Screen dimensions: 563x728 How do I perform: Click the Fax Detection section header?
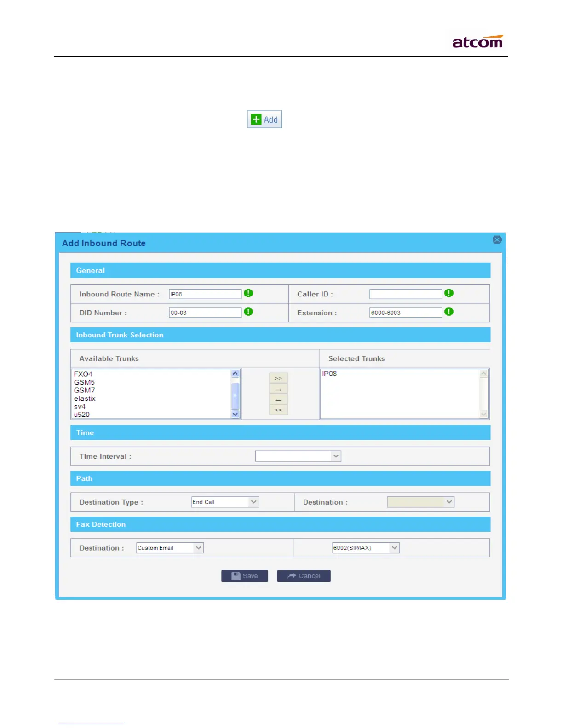280,524
